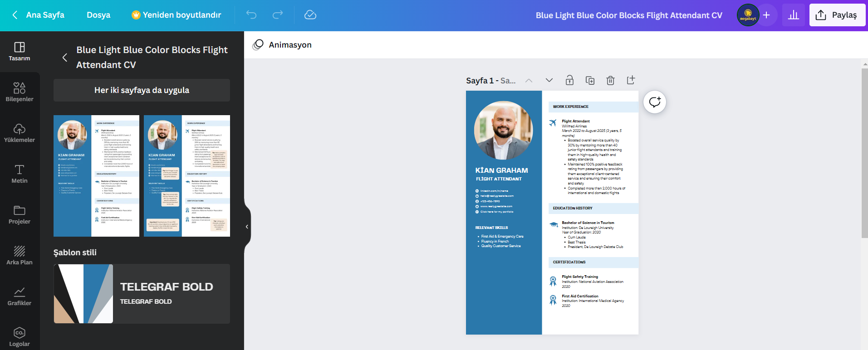Open the Dosya menu
The image size is (868, 350).
(98, 15)
